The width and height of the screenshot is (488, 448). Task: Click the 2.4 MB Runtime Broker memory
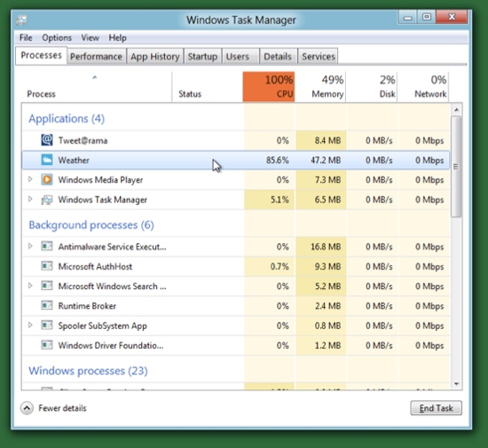pos(327,306)
